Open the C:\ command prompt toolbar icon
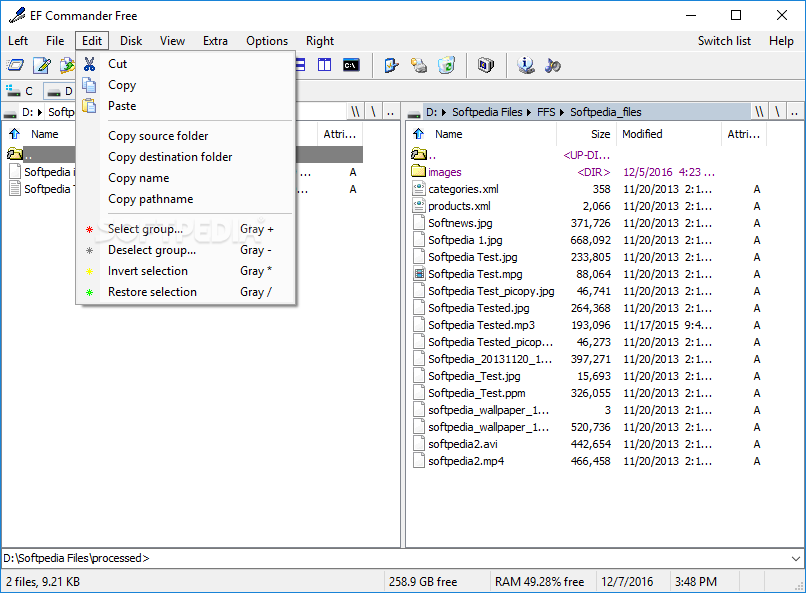The width and height of the screenshot is (806, 593). tap(352, 65)
